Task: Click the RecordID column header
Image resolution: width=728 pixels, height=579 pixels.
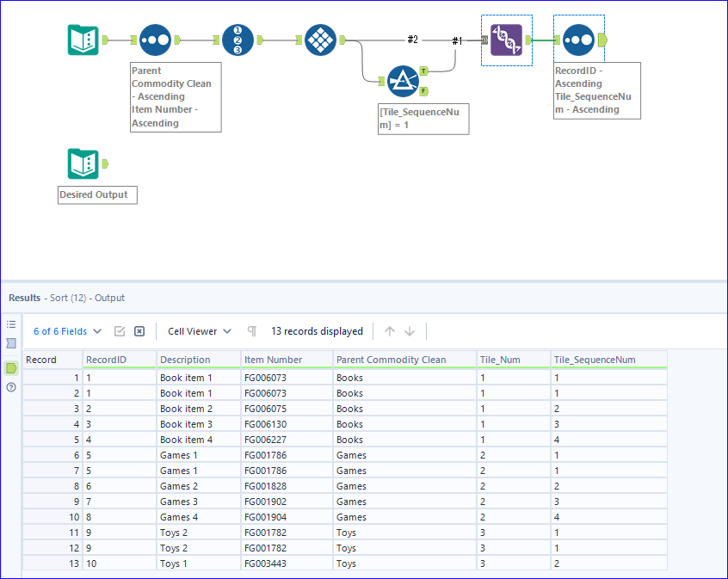Action: (x=120, y=360)
